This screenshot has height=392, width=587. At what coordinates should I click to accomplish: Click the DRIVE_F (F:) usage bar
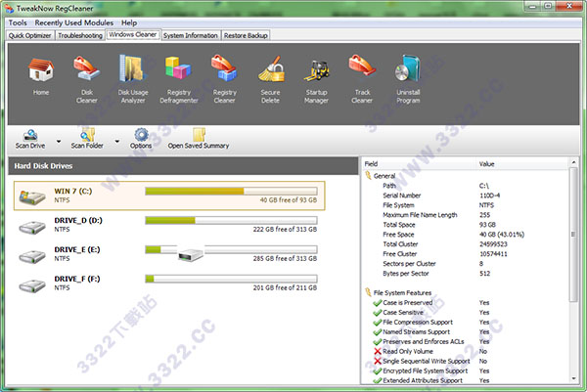tap(231, 279)
